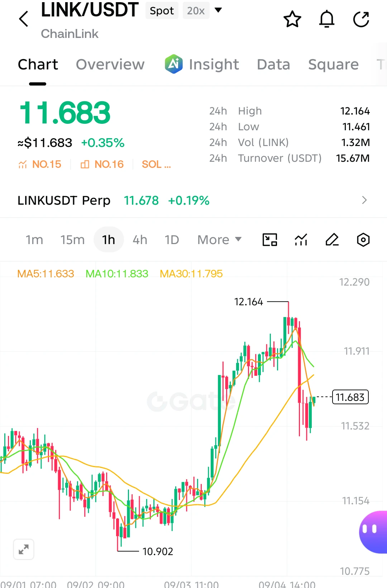
Task: Tap the 24h High value 12.164
Action: point(355,111)
